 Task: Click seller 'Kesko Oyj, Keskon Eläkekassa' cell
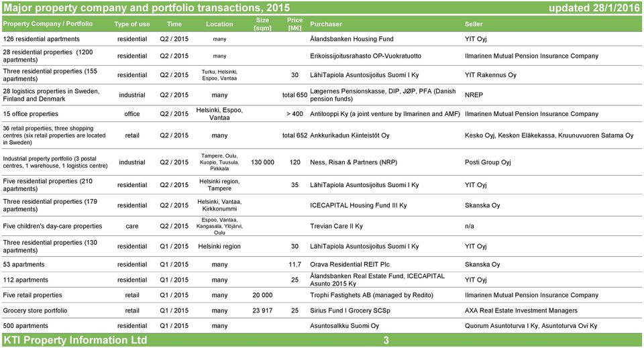tap(549, 135)
